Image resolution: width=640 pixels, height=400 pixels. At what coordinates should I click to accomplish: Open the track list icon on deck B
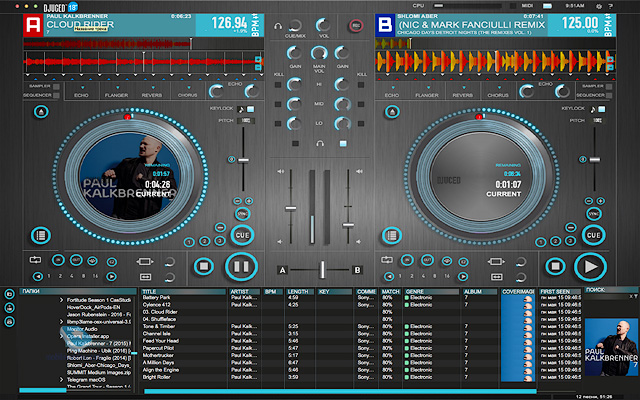(391, 236)
